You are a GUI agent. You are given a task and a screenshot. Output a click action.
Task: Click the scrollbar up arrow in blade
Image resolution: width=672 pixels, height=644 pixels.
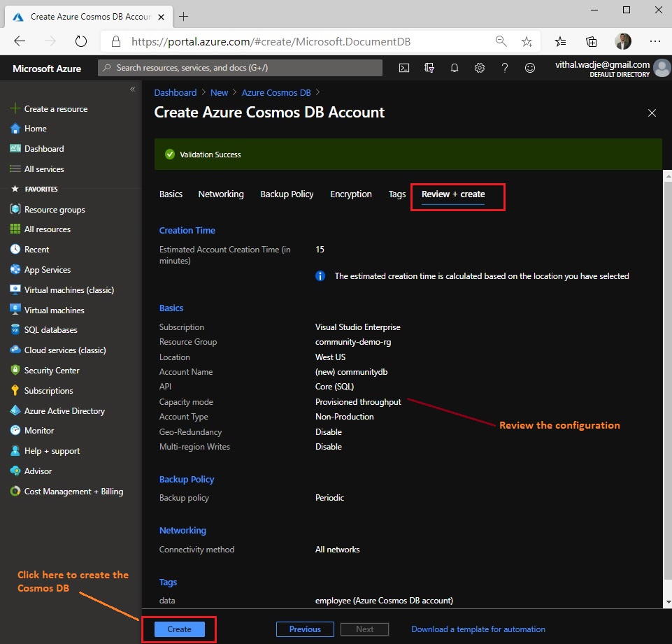[667, 176]
